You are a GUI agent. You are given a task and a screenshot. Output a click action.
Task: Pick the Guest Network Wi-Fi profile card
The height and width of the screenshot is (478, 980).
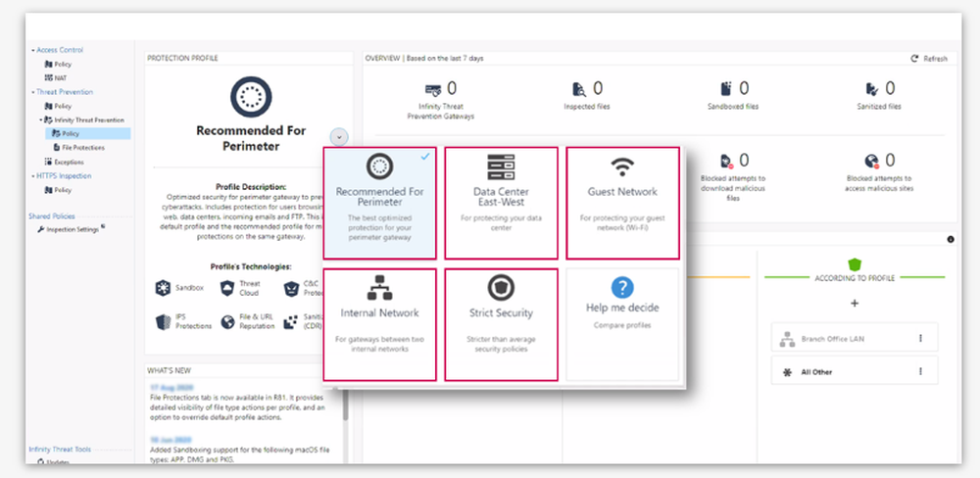(x=622, y=203)
